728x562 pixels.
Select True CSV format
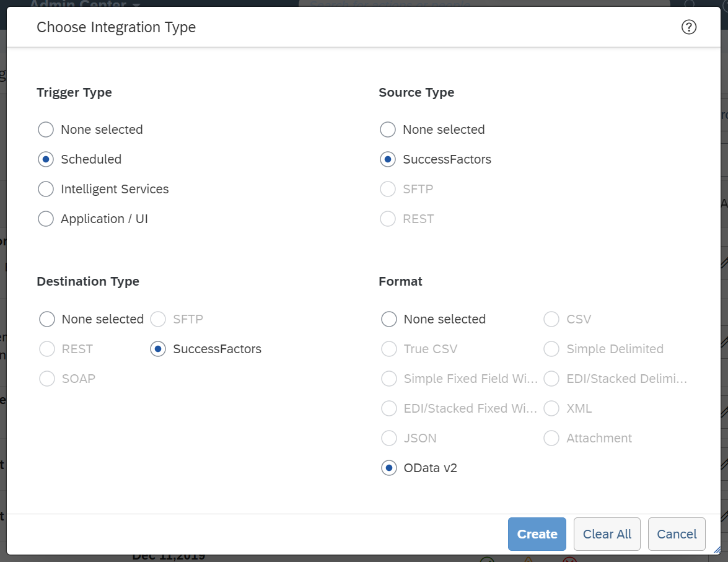coord(388,349)
